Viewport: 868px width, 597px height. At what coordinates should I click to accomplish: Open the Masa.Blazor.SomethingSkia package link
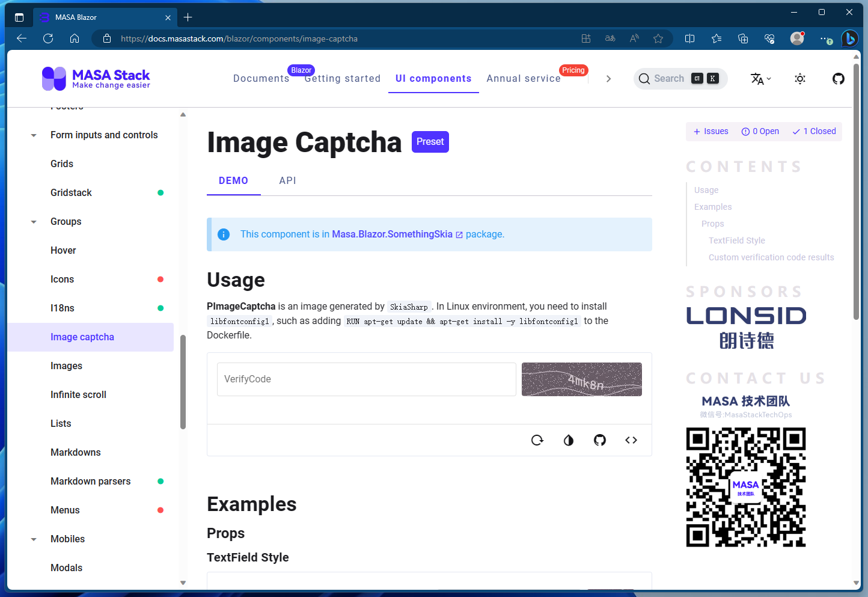(x=392, y=234)
